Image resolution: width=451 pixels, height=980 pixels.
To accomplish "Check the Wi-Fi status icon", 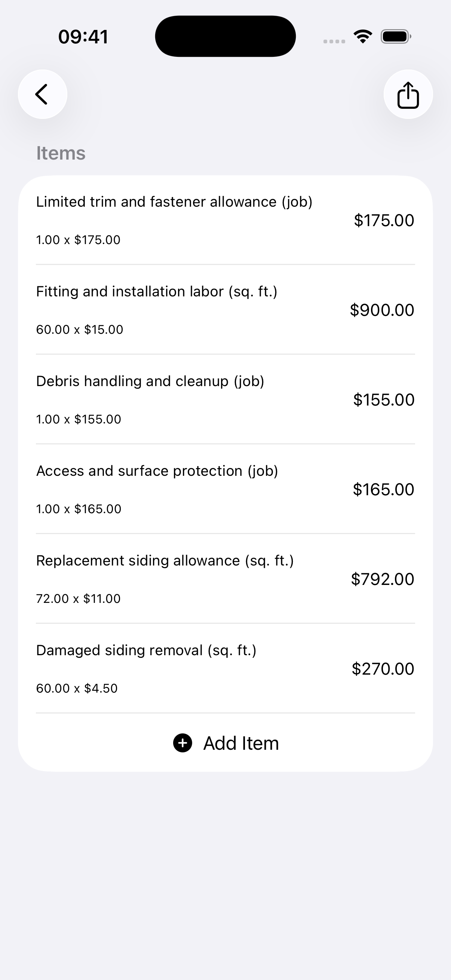I will (x=363, y=37).
